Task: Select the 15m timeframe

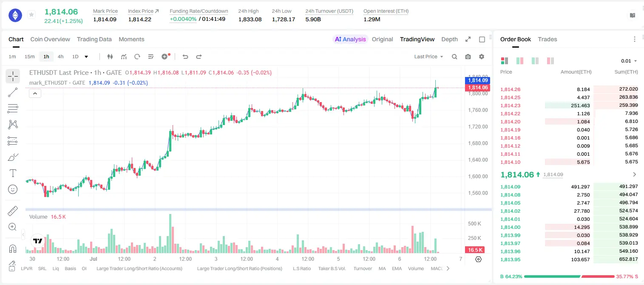Action: click(29, 57)
